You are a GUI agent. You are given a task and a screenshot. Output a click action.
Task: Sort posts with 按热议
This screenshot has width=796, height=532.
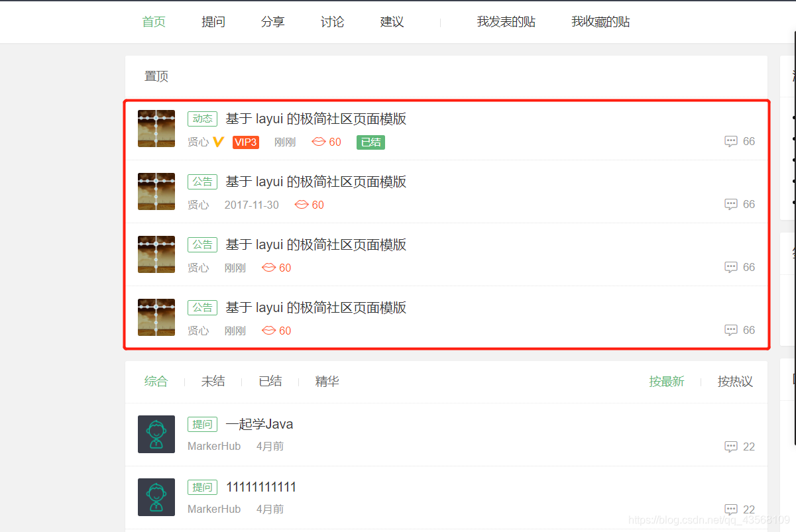pos(735,381)
